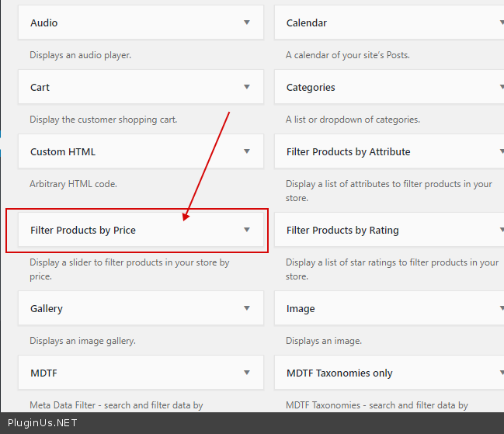Click the MDTF Taxonomies only title

339,373
